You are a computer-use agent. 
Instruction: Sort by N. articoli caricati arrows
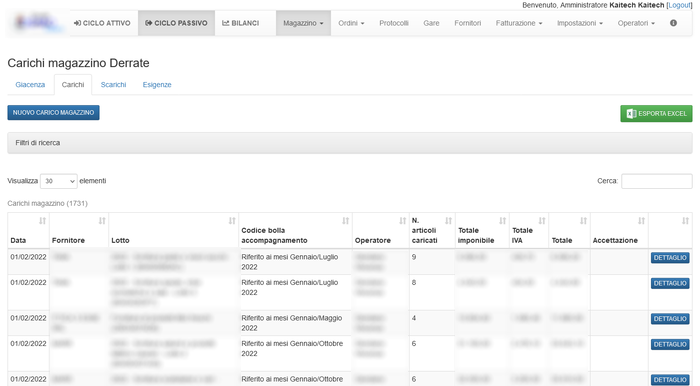[449, 221]
